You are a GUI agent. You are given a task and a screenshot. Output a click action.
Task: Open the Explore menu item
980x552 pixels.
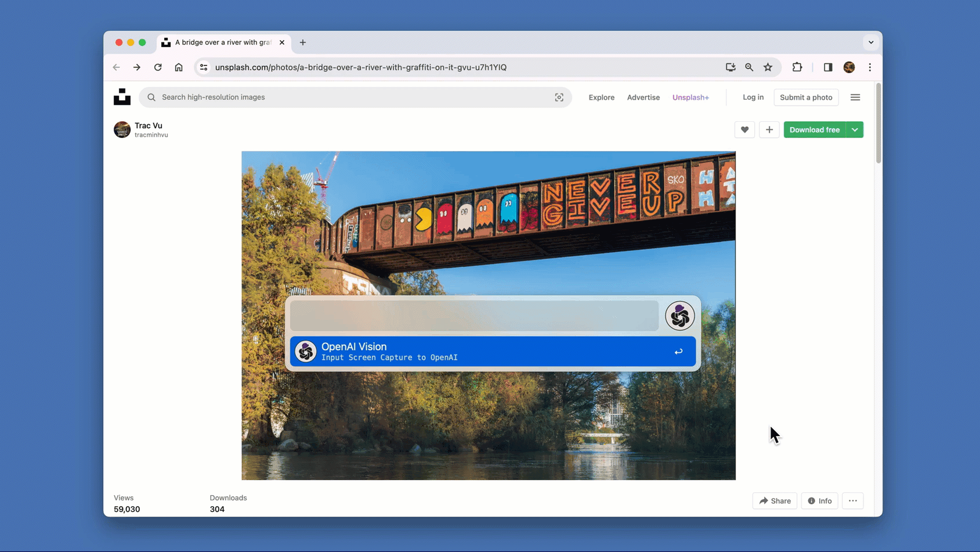[601, 97]
